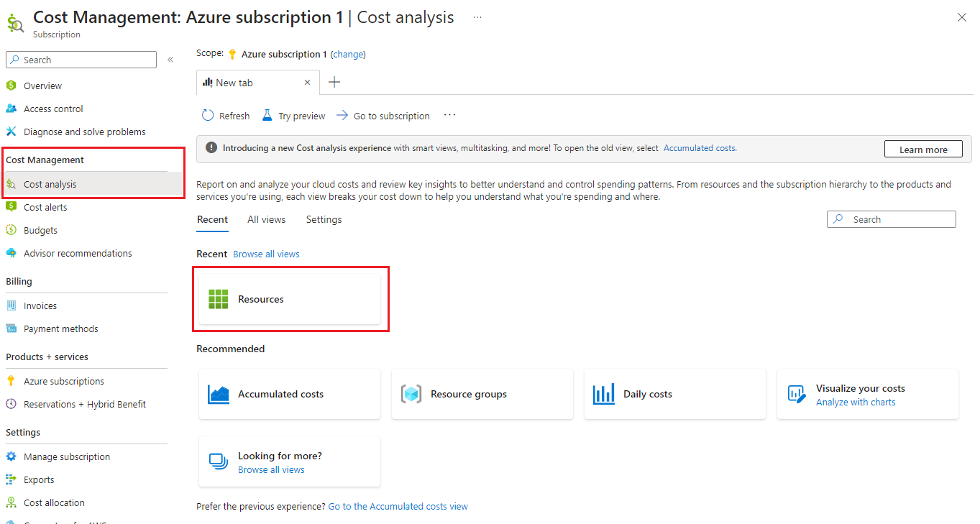Open Go to the Accumulated costs view link

(x=398, y=507)
